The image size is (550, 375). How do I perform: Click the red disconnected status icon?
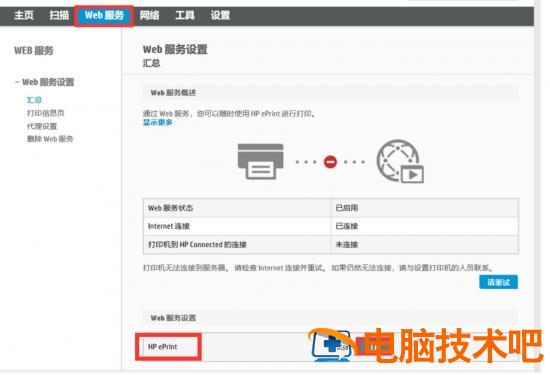click(x=330, y=162)
